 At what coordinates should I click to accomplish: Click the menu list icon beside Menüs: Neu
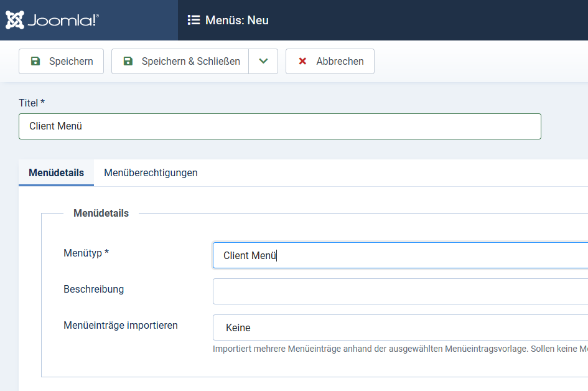tap(194, 21)
